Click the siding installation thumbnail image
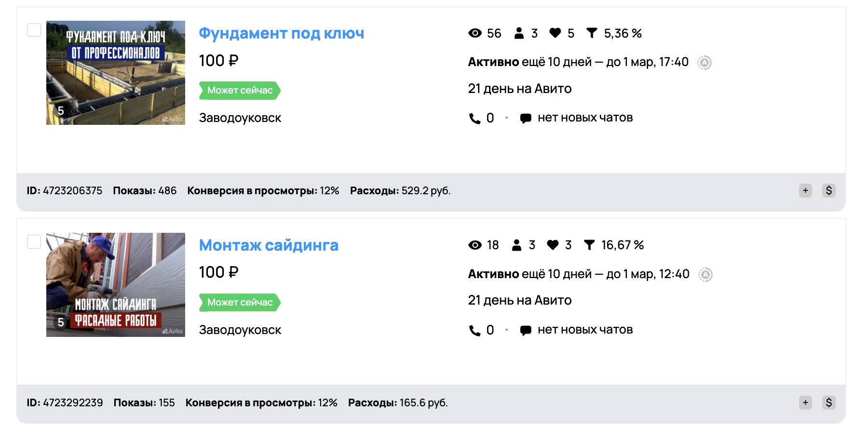This screenshot has width=868, height=428. click(x=116, y=285)
